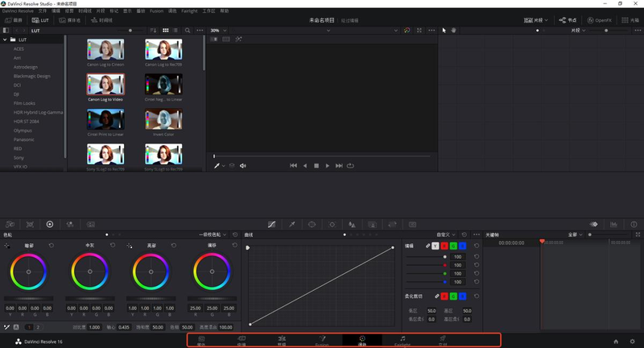This screenshot has width=644, height=348.
Task: Click the project settings gear icon
Action: (633, 342)
